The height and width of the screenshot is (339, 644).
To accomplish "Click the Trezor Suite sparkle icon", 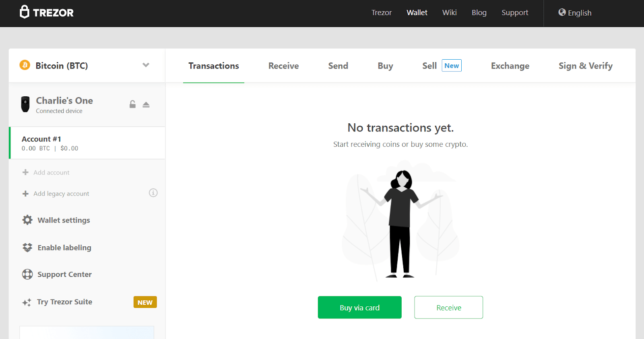I will (27, 302).
